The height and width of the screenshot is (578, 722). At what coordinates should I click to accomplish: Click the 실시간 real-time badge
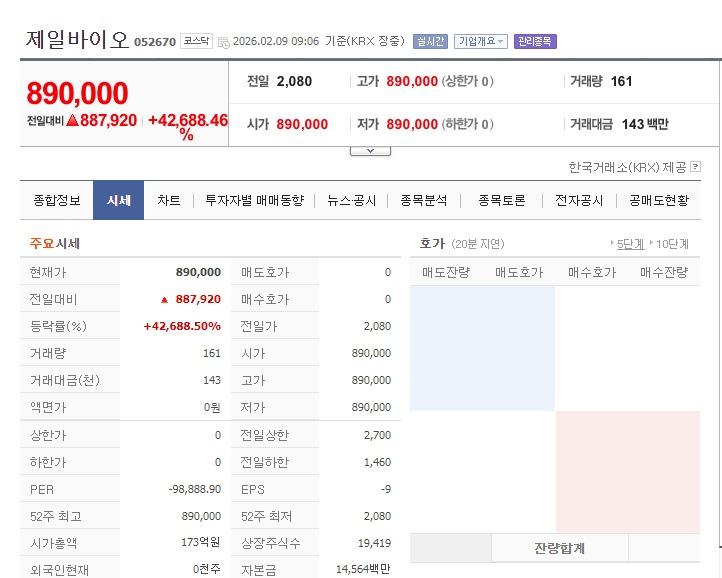click(x=430, y=41)
